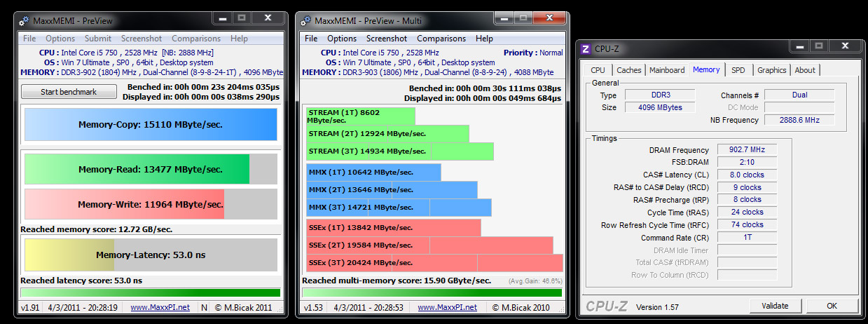Viewport: 868px width, 324px height.
Task: Open Help menu in MaxxMEM Multi window
Action: tap(484, 39)
